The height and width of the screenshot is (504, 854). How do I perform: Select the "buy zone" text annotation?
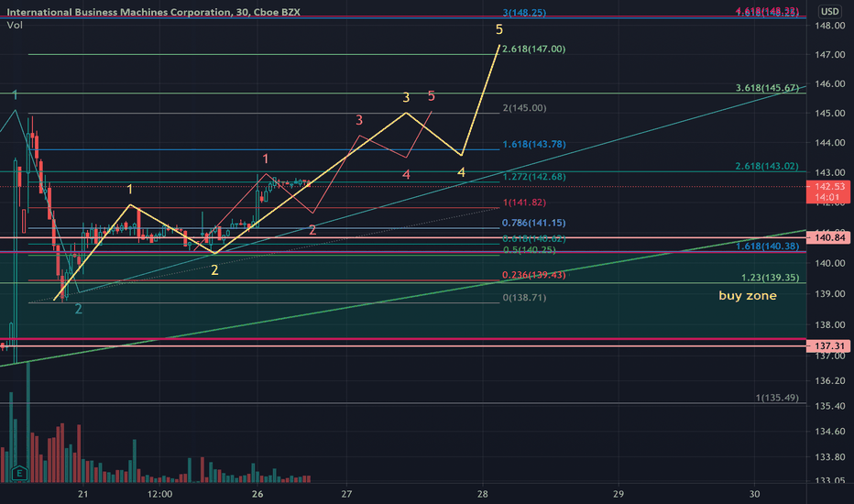(x=748, y=295)
